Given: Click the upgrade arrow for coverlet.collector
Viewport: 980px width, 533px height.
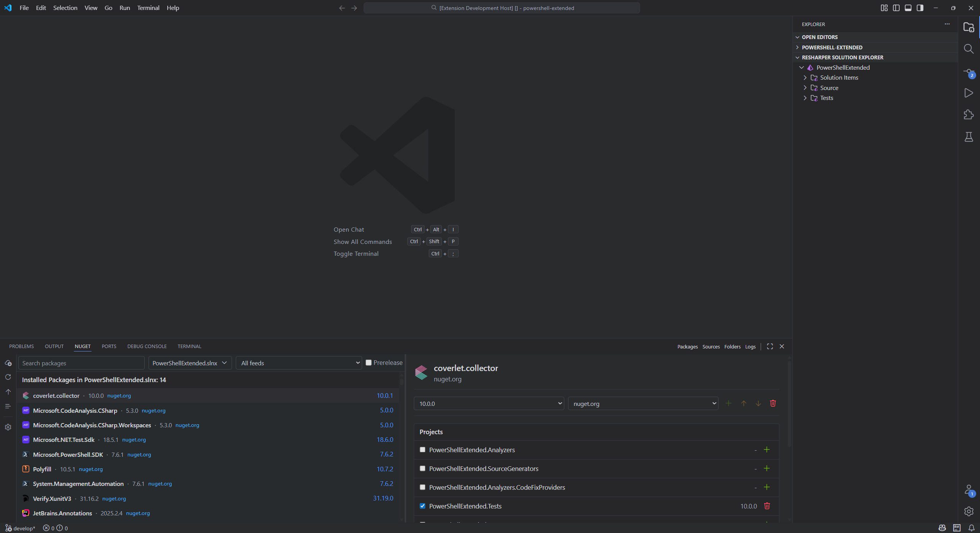Looking at the screenshot, I should click(x=743, y=403).
